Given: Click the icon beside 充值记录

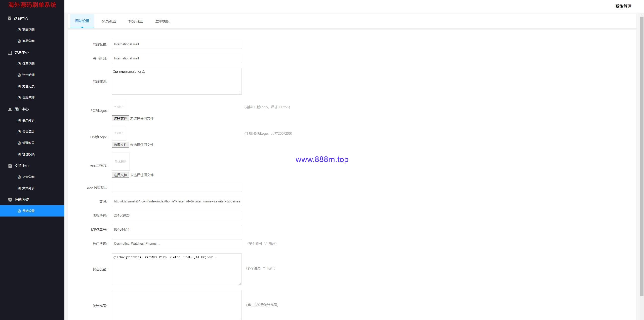Looking at the screenshot, I should [x=19, y=86].
